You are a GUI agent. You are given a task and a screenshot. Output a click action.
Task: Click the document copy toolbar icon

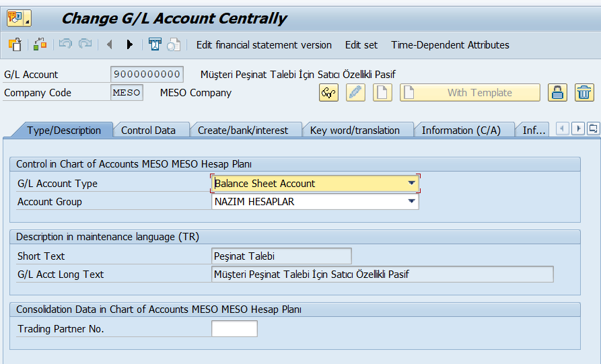tap(174, 45)
